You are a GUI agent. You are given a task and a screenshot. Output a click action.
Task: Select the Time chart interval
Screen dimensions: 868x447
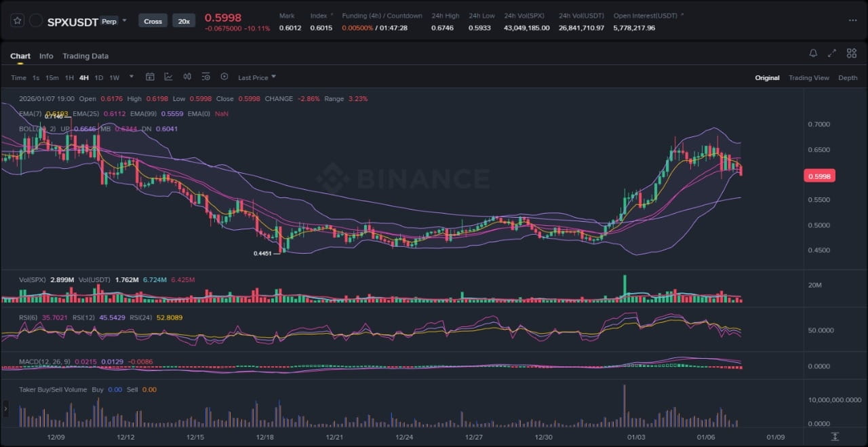point(18,77)
